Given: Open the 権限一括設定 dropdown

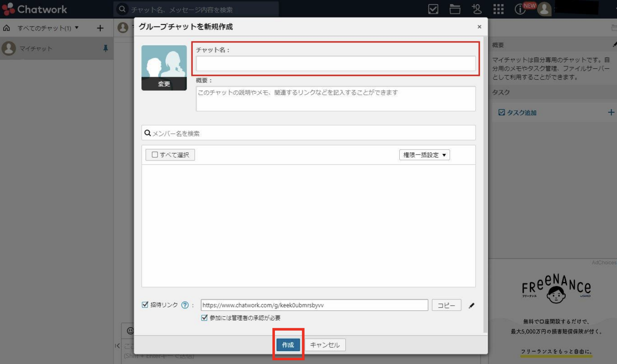Looking at the screenshot, I should 424,155.
